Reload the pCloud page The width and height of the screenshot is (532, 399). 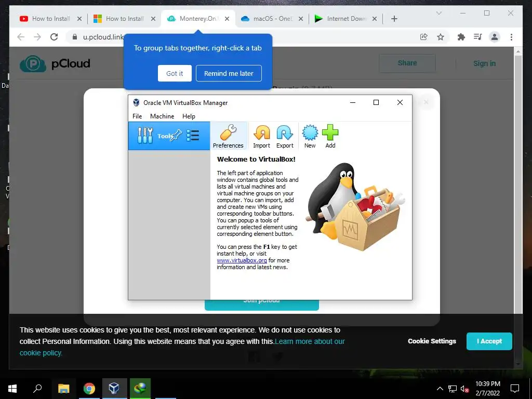pyautogui.click(x=54, y=37)
